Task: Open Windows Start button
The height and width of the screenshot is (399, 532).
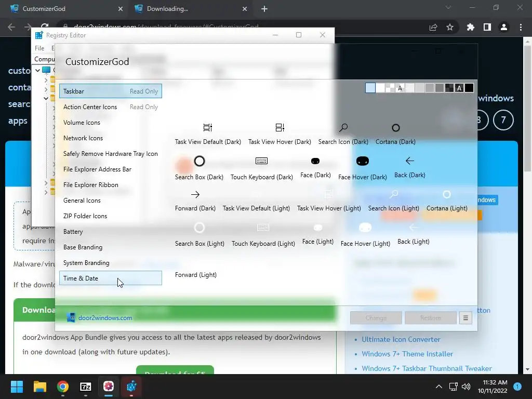Action: [17, 387]
